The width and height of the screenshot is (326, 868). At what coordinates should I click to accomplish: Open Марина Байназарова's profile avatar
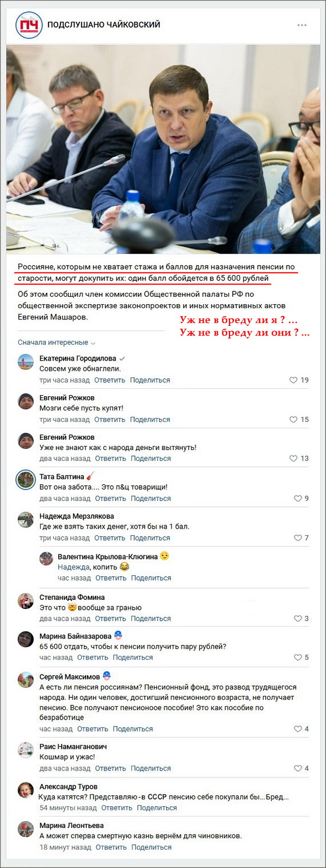click(26, 640)
